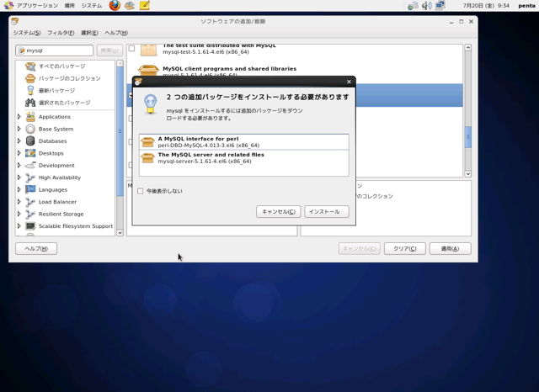Click the Languages category icon
This screenshot has height=392, width=539.
30,189
